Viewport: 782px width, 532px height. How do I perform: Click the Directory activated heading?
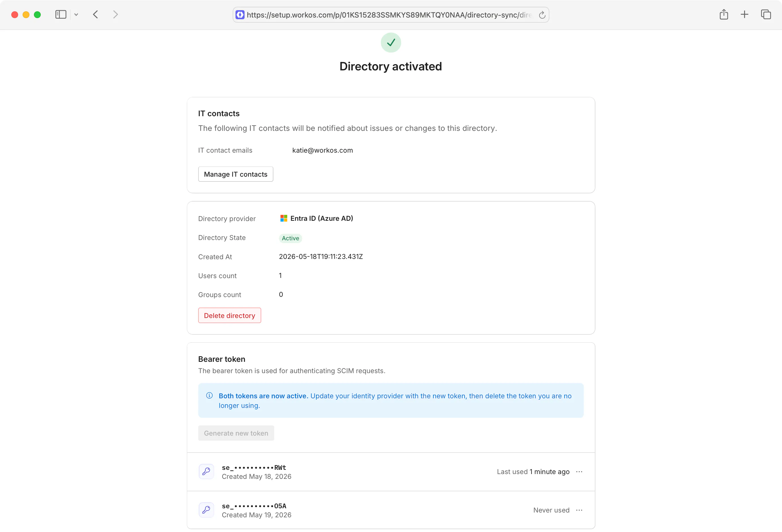pos(391,66)
